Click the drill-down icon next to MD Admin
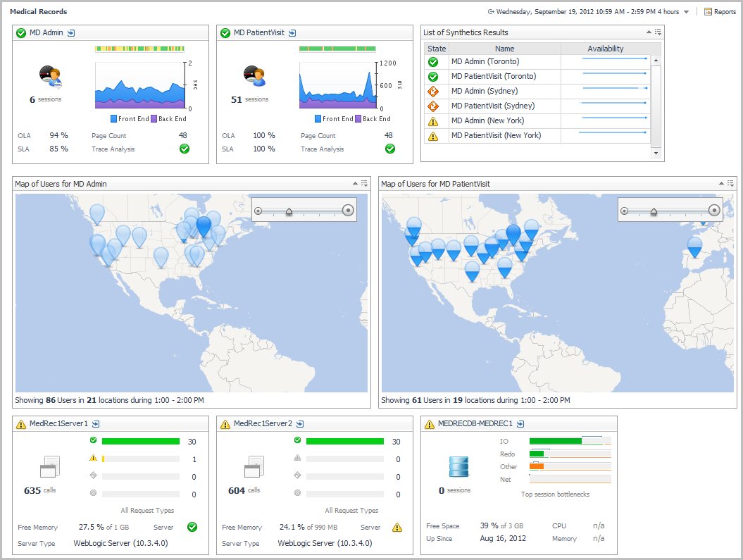743x560 pixels. tap(71, 33)
